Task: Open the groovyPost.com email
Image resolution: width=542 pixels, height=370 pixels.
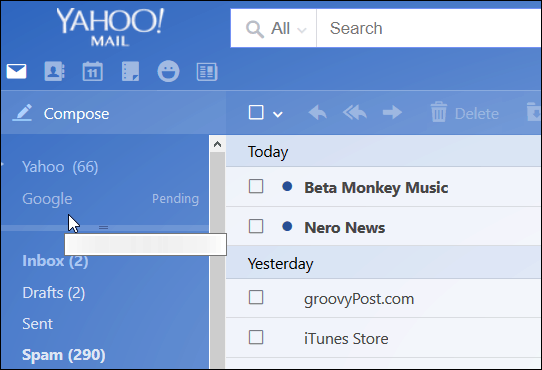Action: [x=359, y=299]
